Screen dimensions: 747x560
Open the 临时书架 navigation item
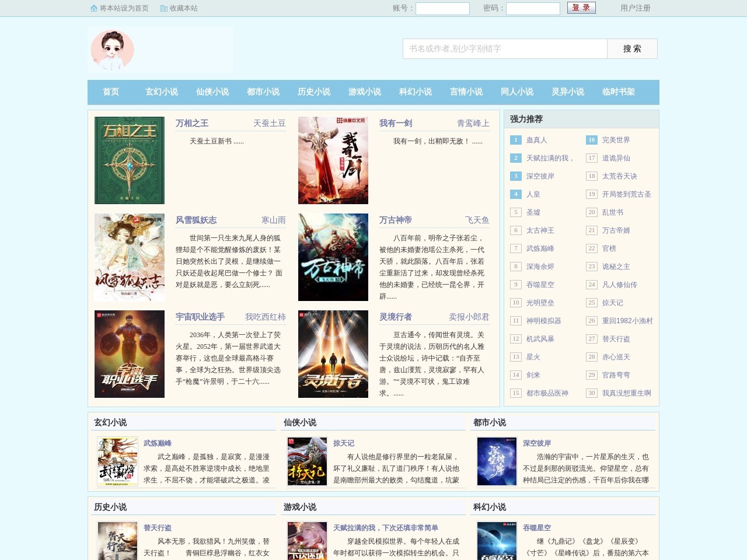click(x=619, y=92)
